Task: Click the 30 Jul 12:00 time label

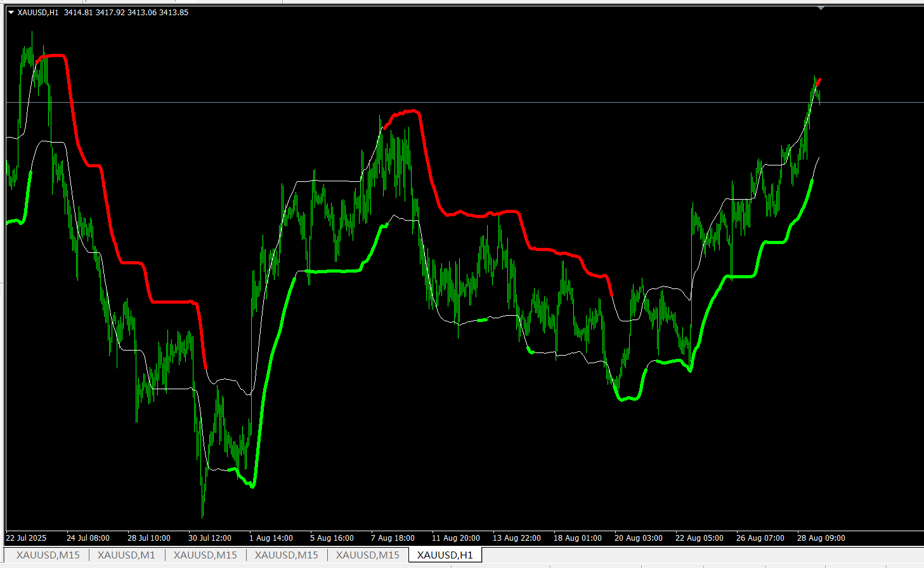Action: click(x=210, y=538)
